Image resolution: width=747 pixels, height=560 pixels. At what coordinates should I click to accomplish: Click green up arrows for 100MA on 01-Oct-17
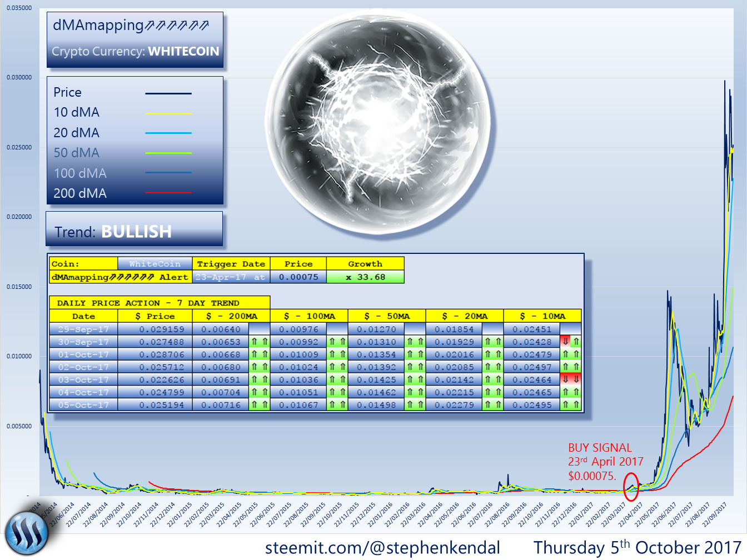pos(337,354)
